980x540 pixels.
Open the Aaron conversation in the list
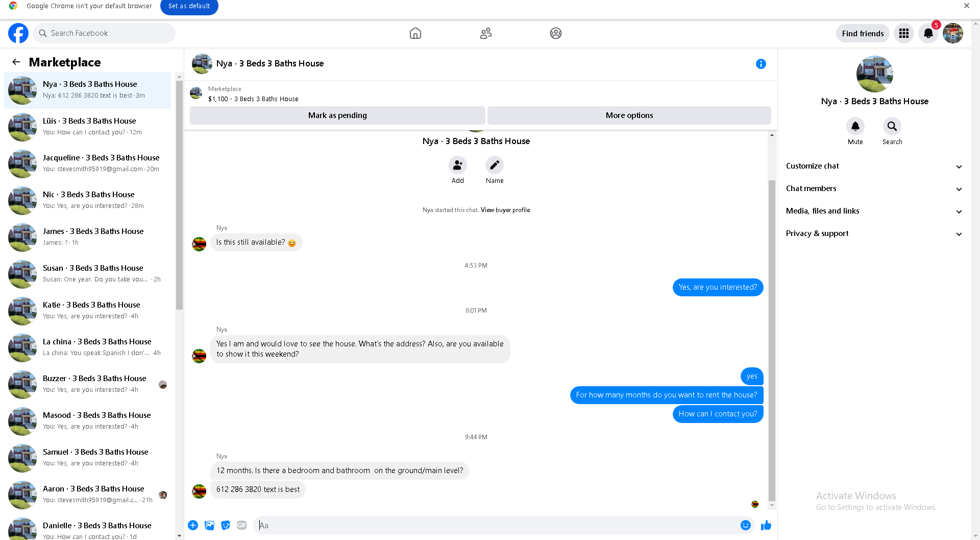[x=88, y=495]
